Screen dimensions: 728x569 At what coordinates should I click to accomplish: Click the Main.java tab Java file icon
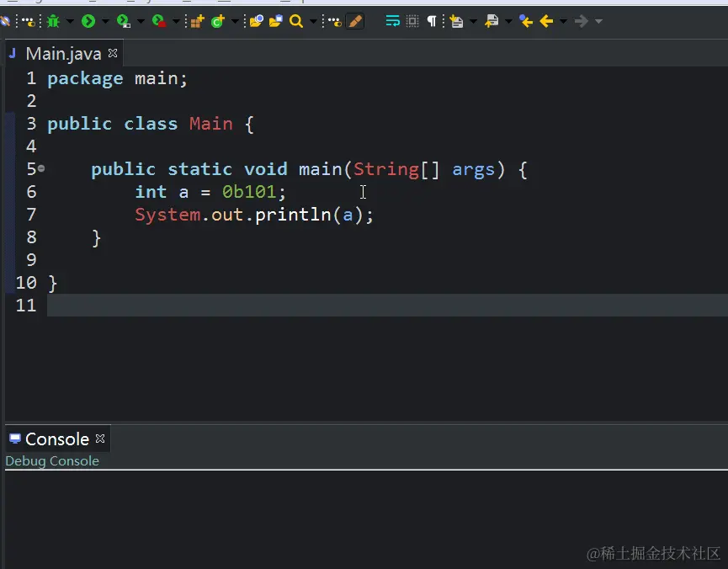tap(13, 53)
